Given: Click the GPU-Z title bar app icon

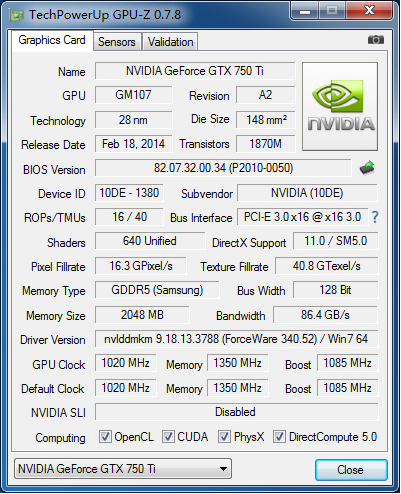Looking at the screenshot, I should [x=17, y=15].
